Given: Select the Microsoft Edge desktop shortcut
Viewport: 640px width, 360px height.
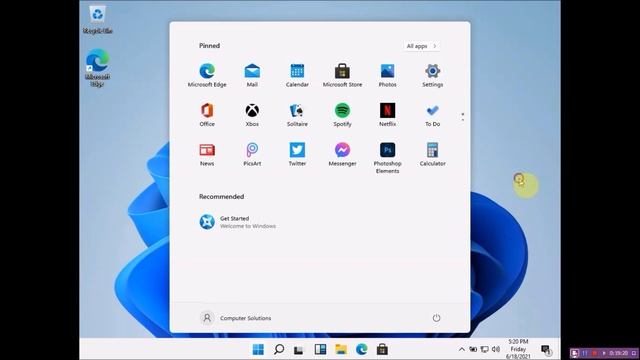Looking at the screenshot, I should click(98, 68).
